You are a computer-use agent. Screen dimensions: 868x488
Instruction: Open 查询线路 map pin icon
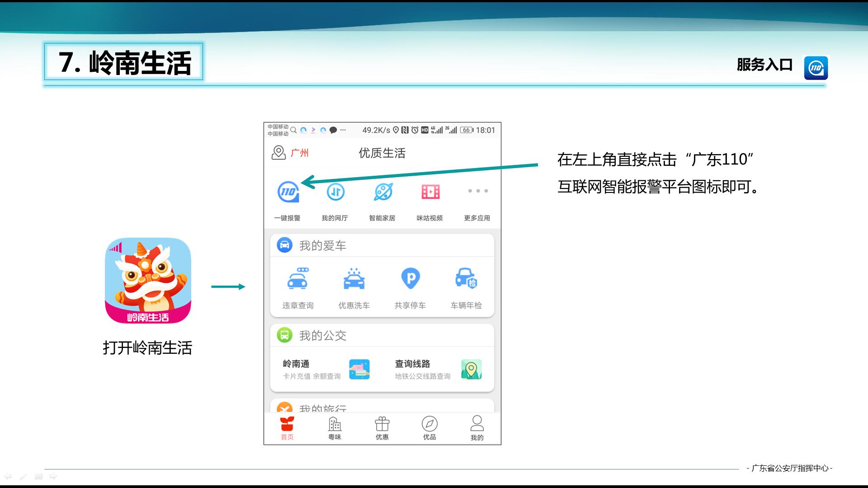pyautogui.click(x=471, y=369)
